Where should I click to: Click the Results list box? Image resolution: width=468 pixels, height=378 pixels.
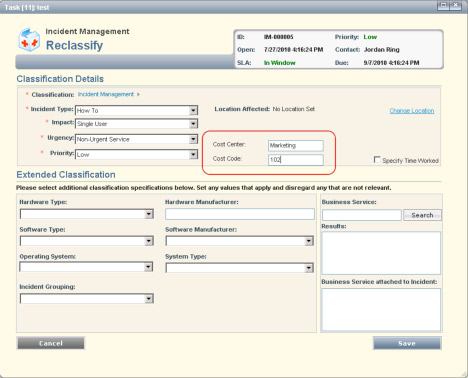coord(381,253)
